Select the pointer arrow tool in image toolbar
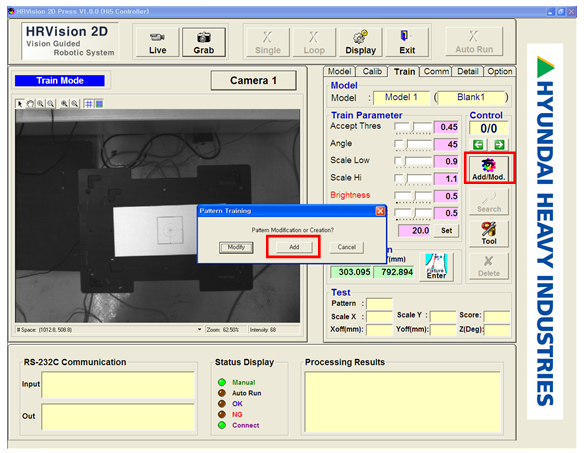 tap(20, 104)
